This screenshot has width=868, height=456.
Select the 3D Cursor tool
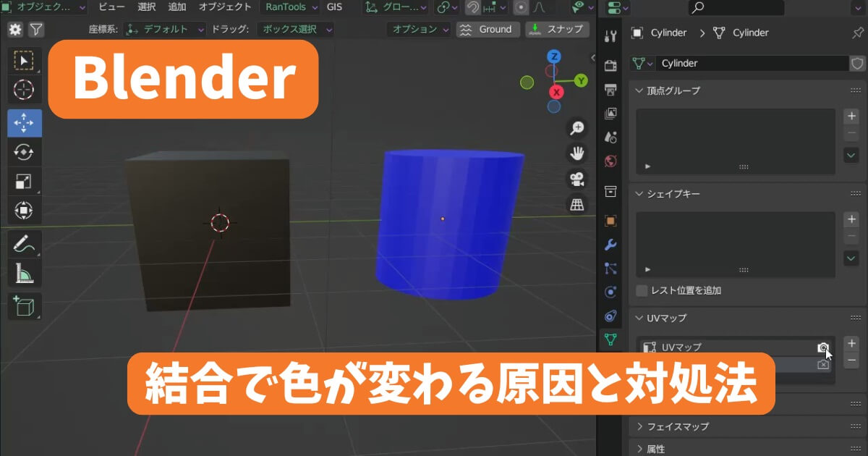pos(25,90)
